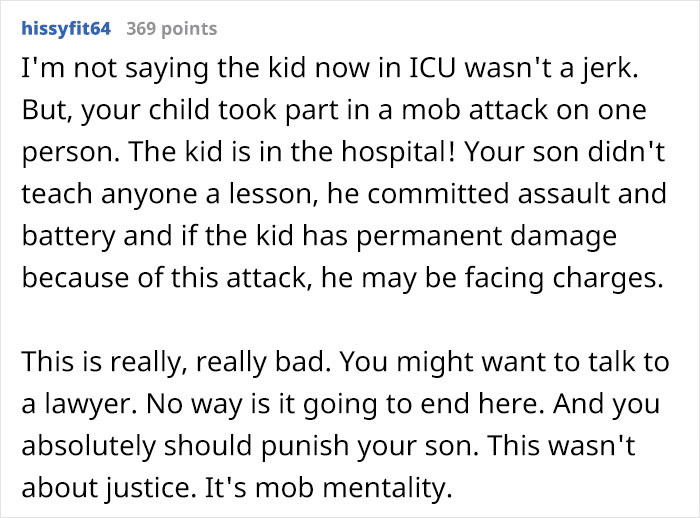Click the phrase "mob mentality" ending the comment
700x518 pixels.
coord(351,488)
